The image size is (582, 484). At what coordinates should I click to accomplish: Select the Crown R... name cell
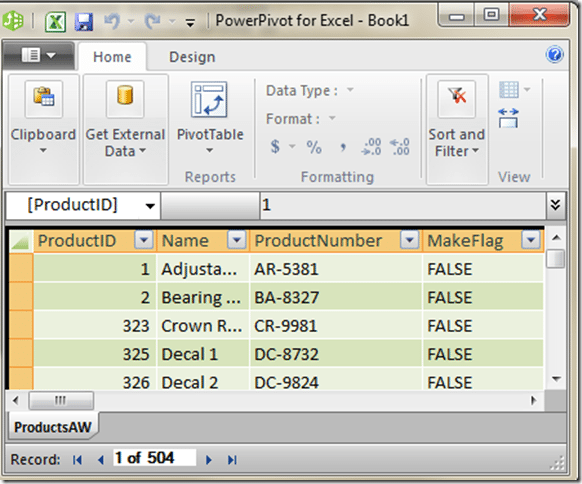pyautogui.click(x=203, y=326)
